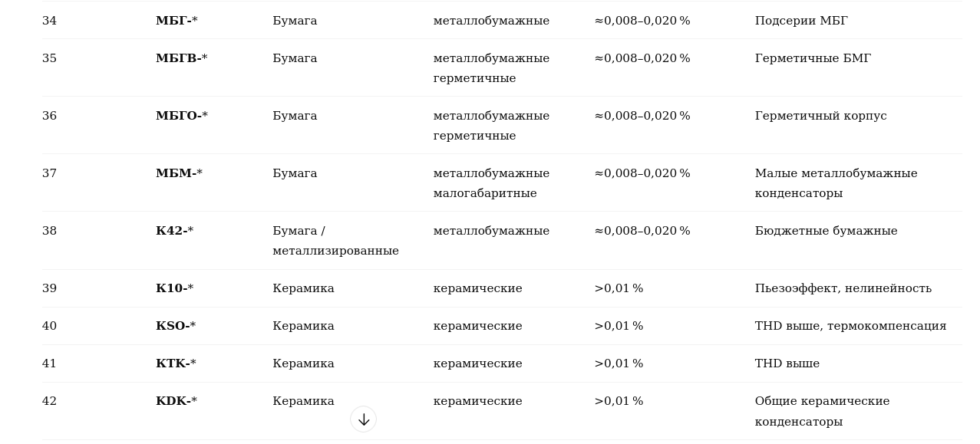Click row number 34
Screen dimensions: 980x444
[x=49, y=21]
